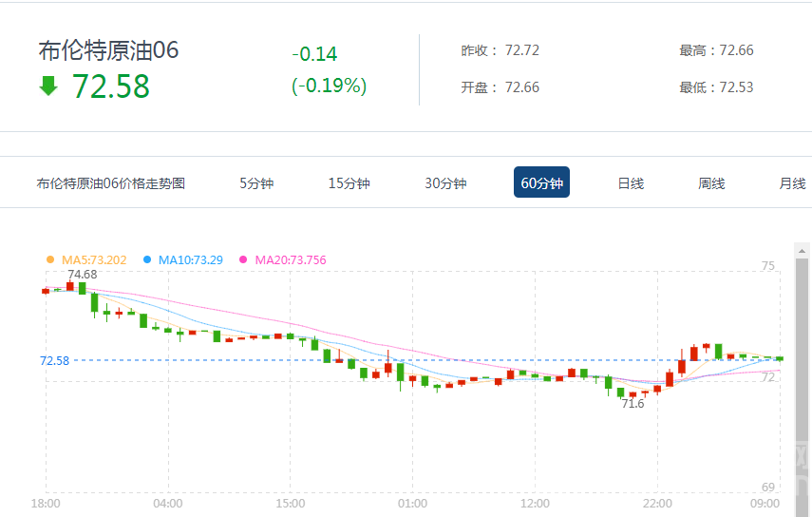The image size is (812, 517).
Task: Open the 周线 weekly chart tab
Action: click(711, 183)
